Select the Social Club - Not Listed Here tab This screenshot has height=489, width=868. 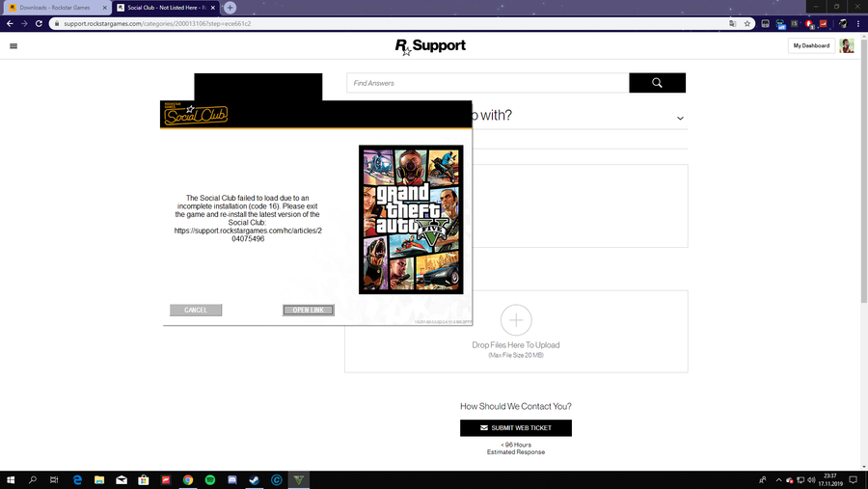(x=166, y=8)
